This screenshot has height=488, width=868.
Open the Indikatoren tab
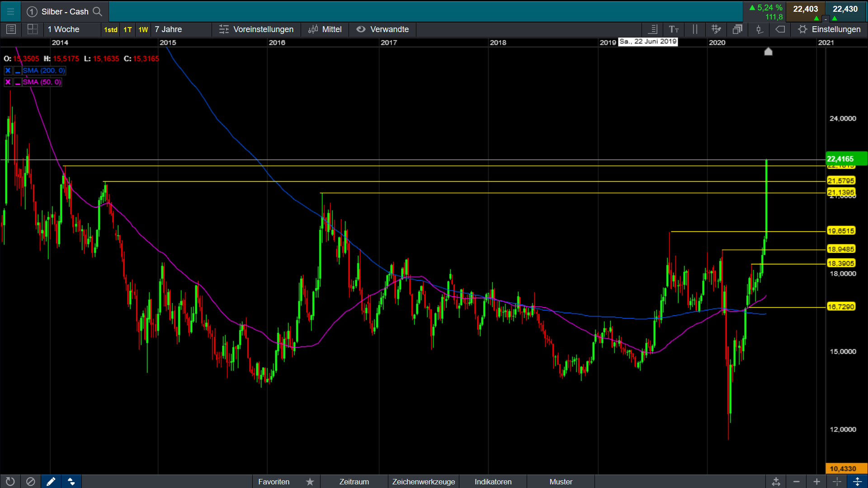point(493,482)
